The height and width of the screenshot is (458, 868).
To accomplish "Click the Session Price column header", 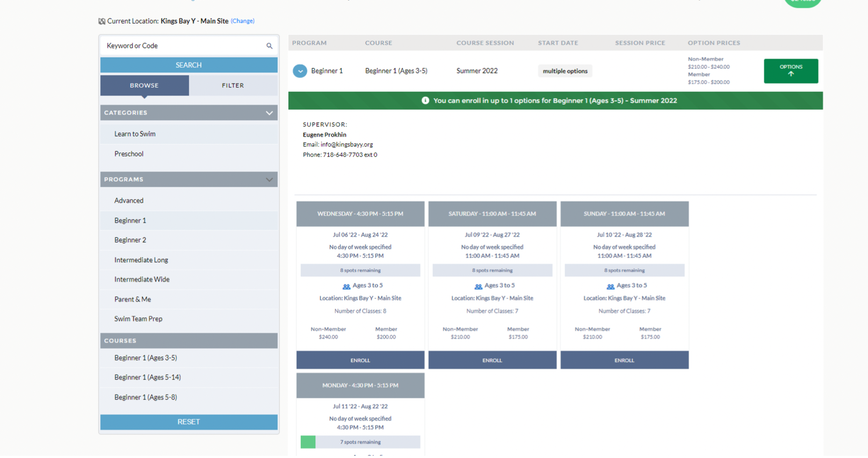I will (640, 43).
